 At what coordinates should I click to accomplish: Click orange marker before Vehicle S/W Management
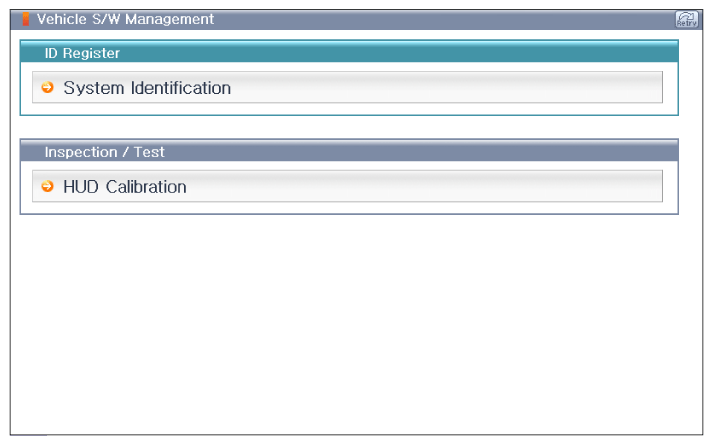pos(26,19)
